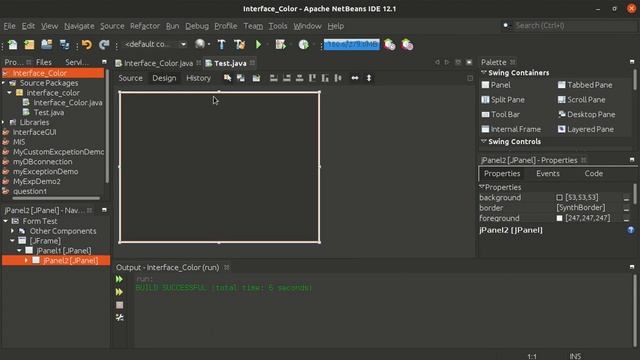Open the border property editor button
This screenshot has height=360, width=640.
point(627,208)
